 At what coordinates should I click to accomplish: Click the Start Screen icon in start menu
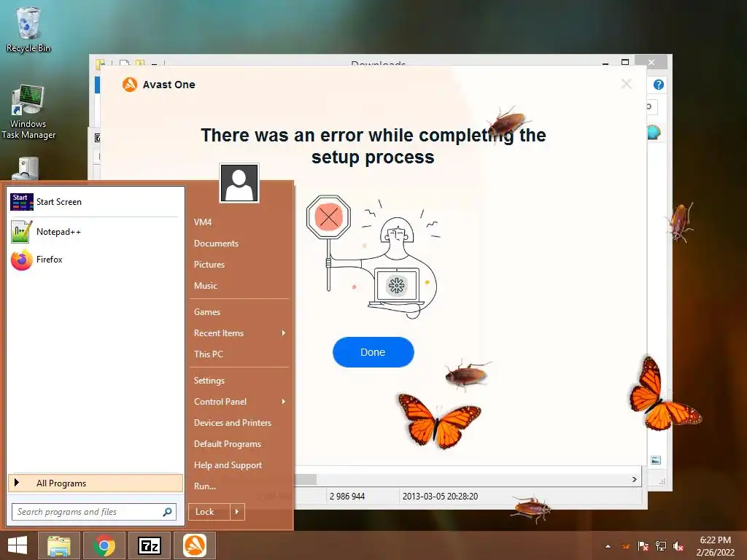point(22,202)
